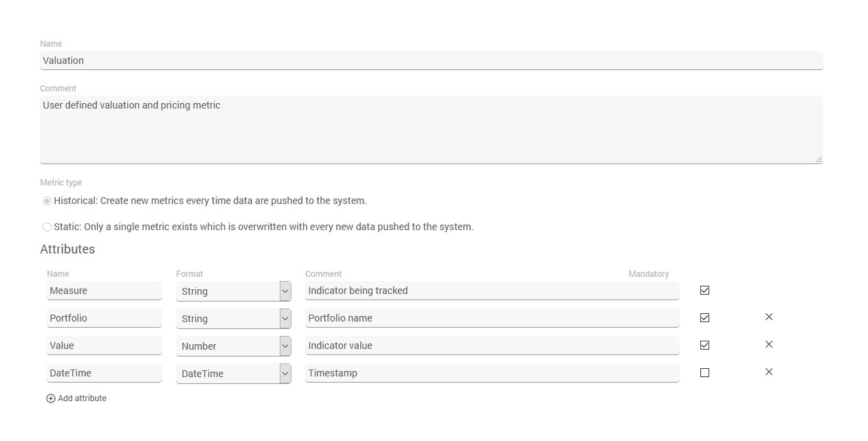Choose the Static metric type option
This screenshot has width=868, height=441.
(x=47, y=227)
